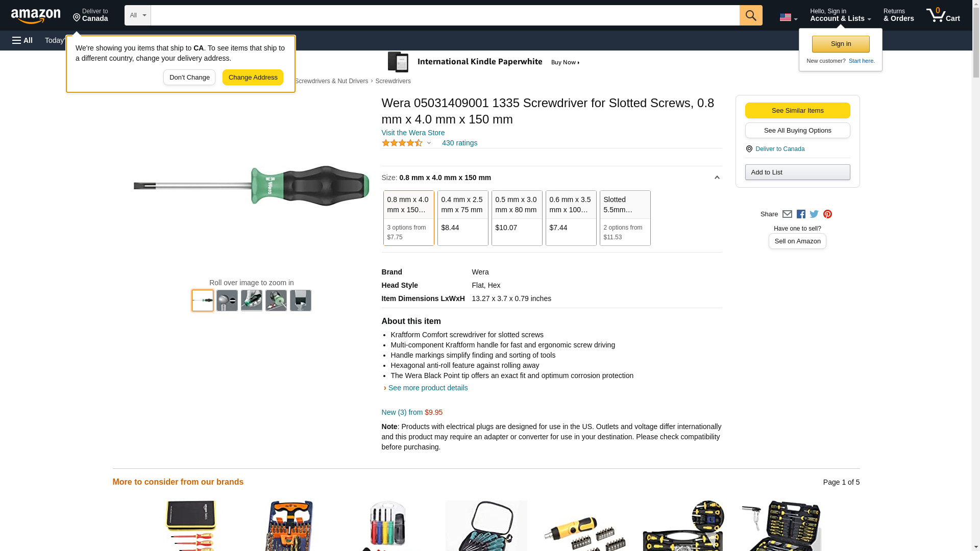Open the search category All dropdown
This screenshot has height=551, width=980.
[137, 15]
